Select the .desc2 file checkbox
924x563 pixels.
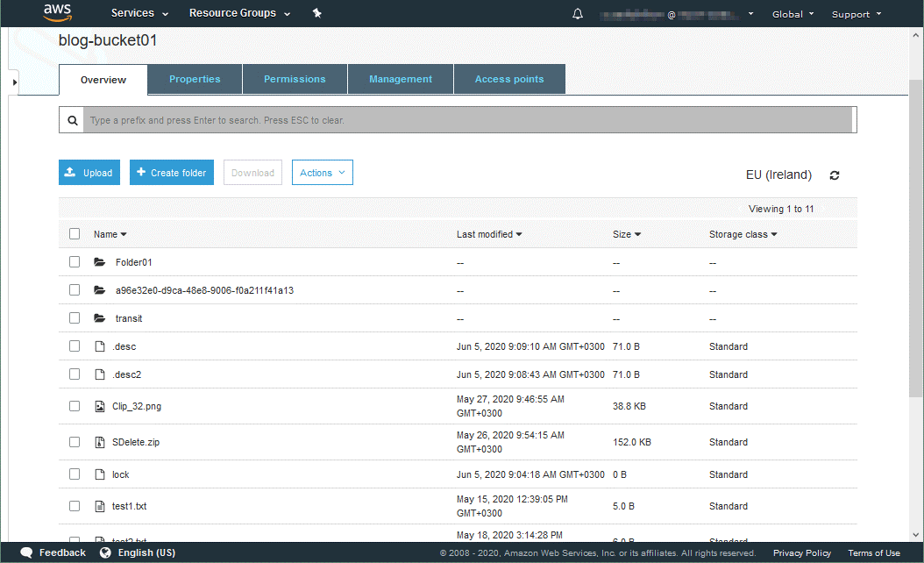(x=75, y=374)
